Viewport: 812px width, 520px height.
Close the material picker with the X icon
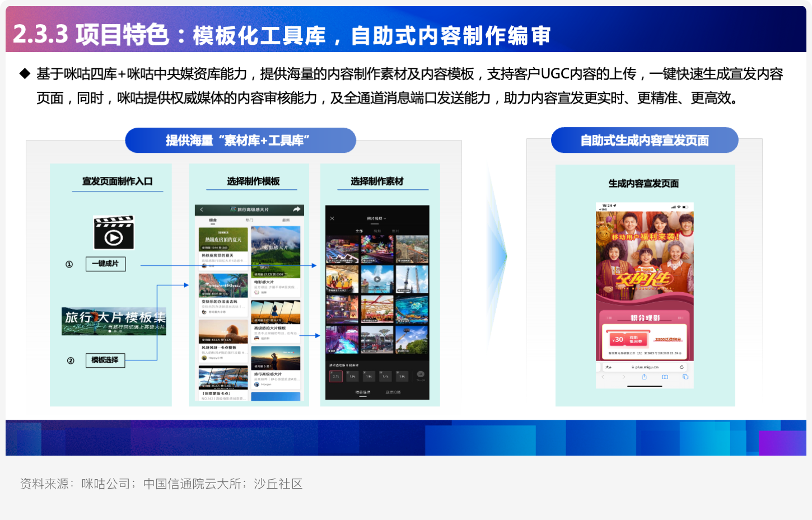(332, 218)
